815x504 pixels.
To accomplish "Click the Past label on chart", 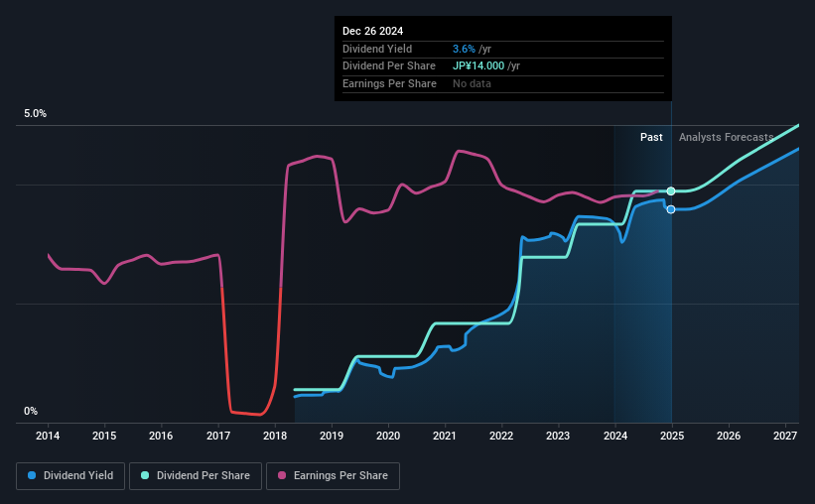I will point(651,137).
